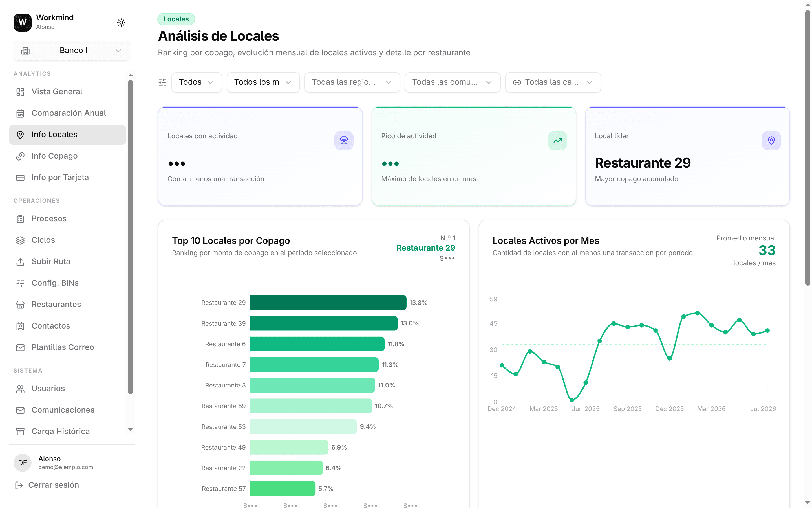Select Info Locales menu item
Viewport: 812px width, 508px height.
click(67, 135)
